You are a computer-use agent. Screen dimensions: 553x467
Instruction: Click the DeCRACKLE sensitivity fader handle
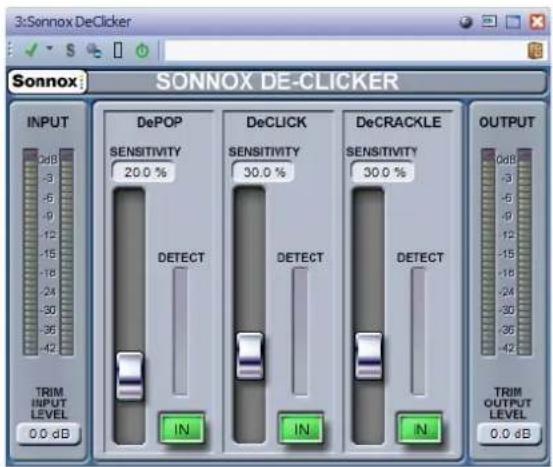(369, 356)
